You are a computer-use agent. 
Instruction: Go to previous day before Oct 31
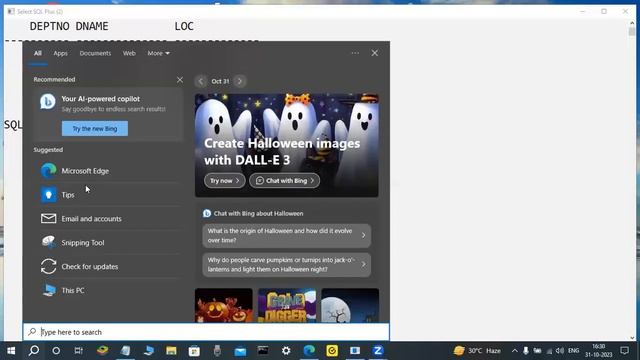(x=201, y=81)
